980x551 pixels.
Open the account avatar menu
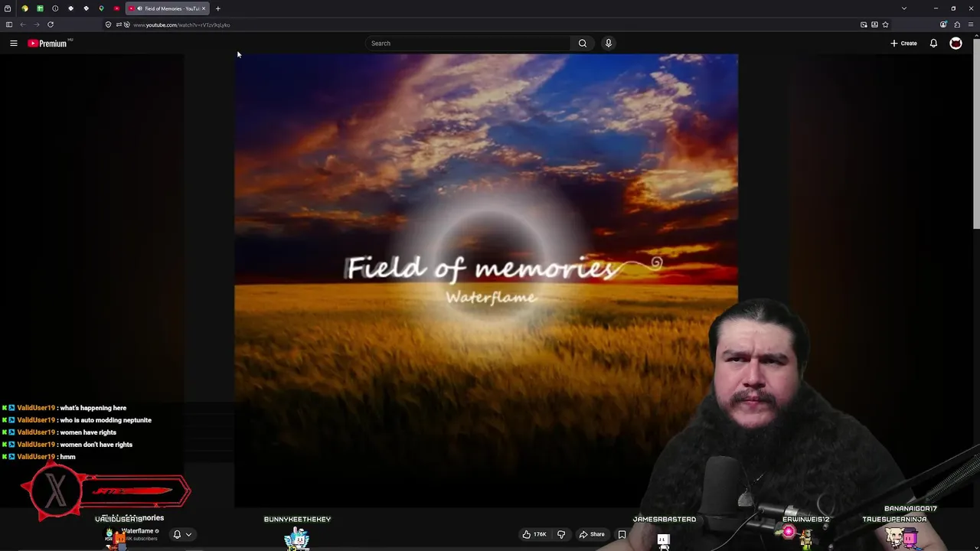click(955, 44)
